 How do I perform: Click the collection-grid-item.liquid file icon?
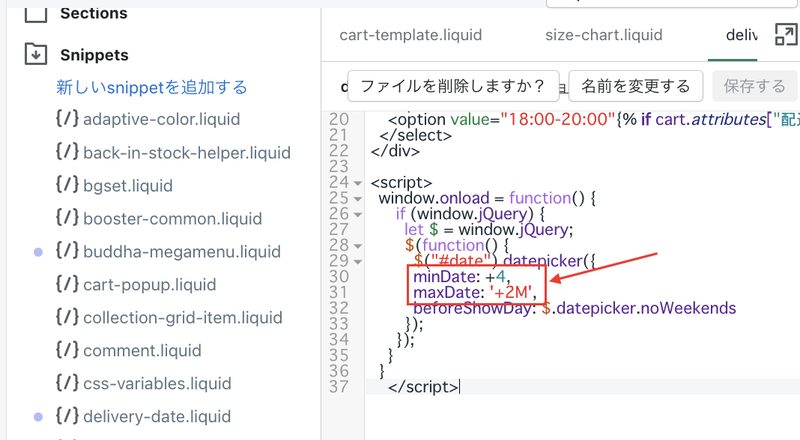[x=67, y=316]
